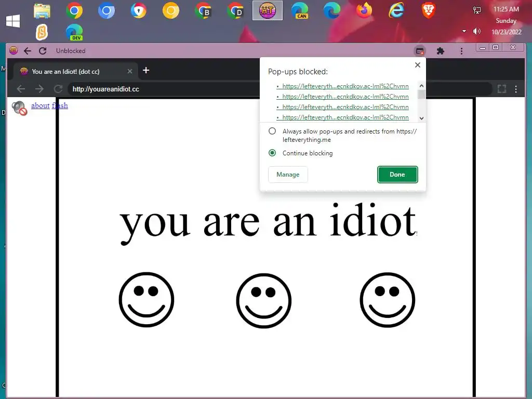Launch File Explorer from the taskbar
The image size is (532, 399).
click(42, 10)
